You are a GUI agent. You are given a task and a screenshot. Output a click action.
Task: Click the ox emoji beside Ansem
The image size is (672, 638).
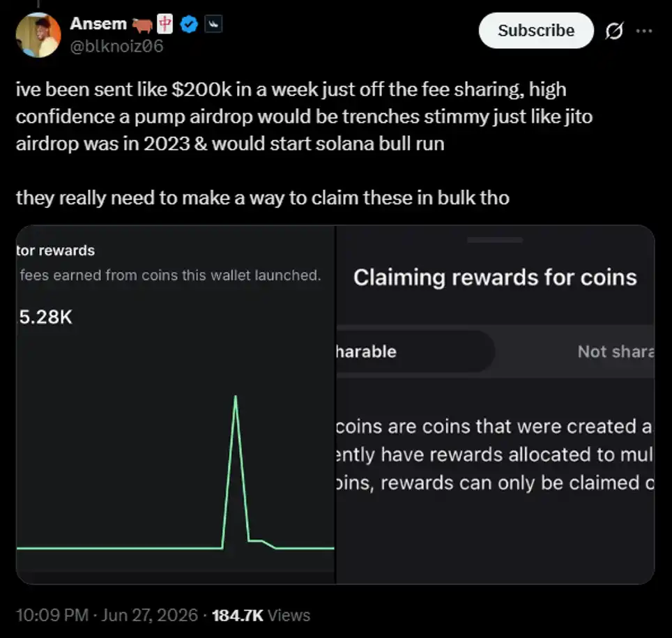pos(142,25)
